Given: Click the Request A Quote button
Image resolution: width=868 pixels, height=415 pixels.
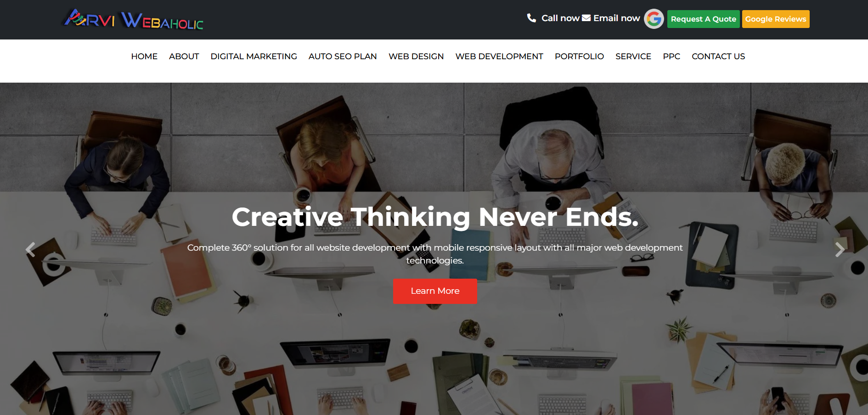Looking at the screenshot, I should coord(703,19).
